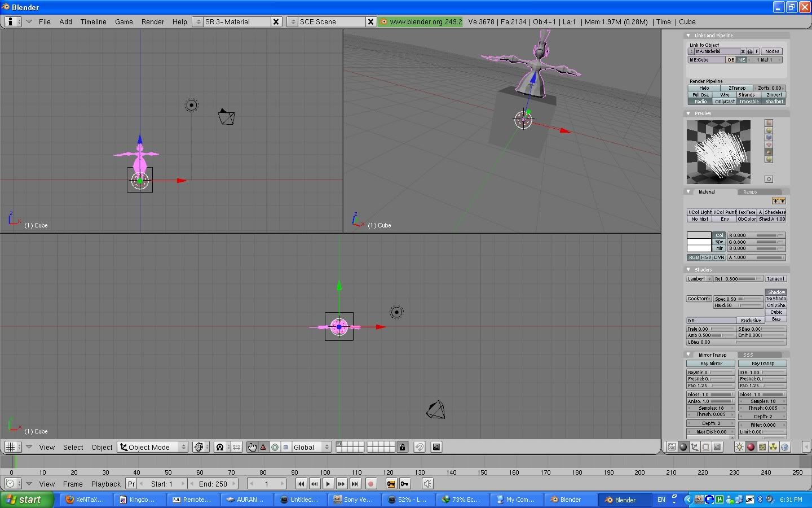Select the Texture buttons icon
The image size is (812, 508).
pos(762,447)
